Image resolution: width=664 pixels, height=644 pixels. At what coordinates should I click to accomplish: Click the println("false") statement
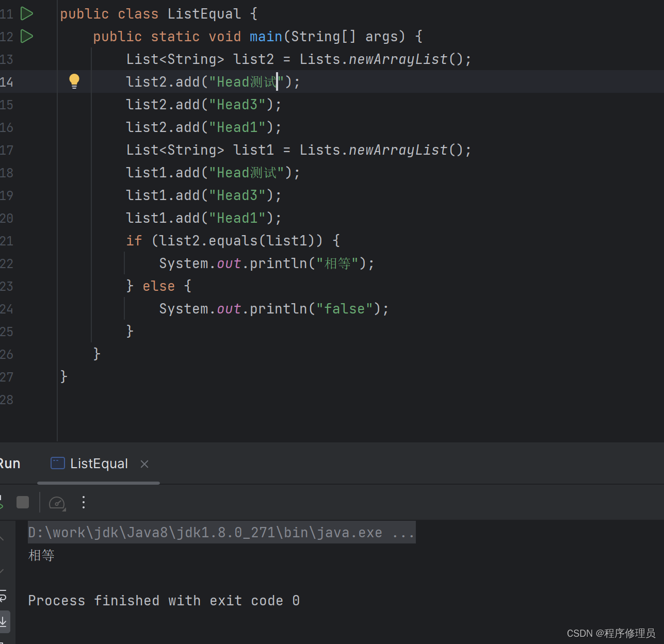click(274, 309)
